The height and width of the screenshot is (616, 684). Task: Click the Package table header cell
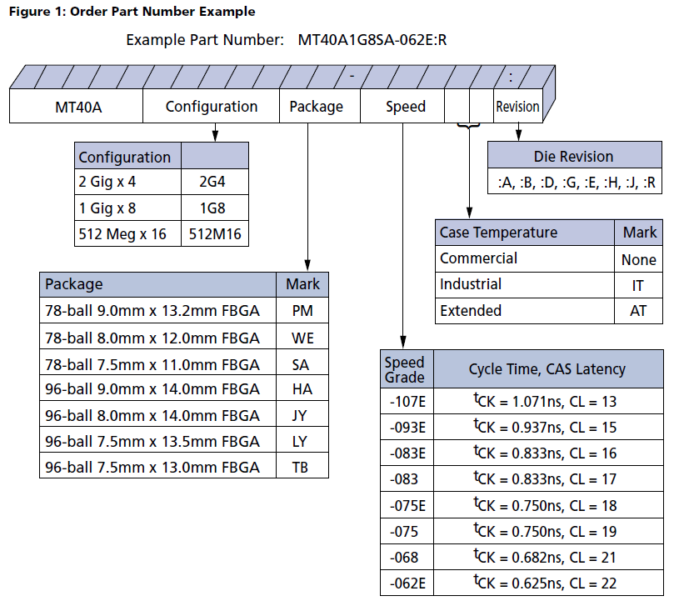158,284
